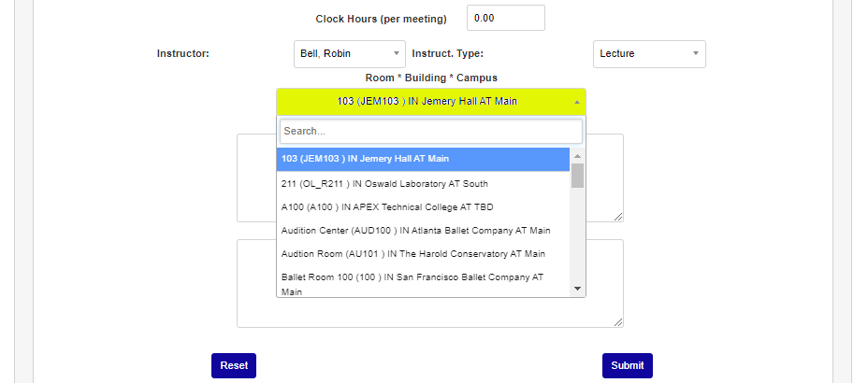Screen dimensions: 868x383
Task: Collapse the Room Building Campus dropdown
Action: [430, 102]
